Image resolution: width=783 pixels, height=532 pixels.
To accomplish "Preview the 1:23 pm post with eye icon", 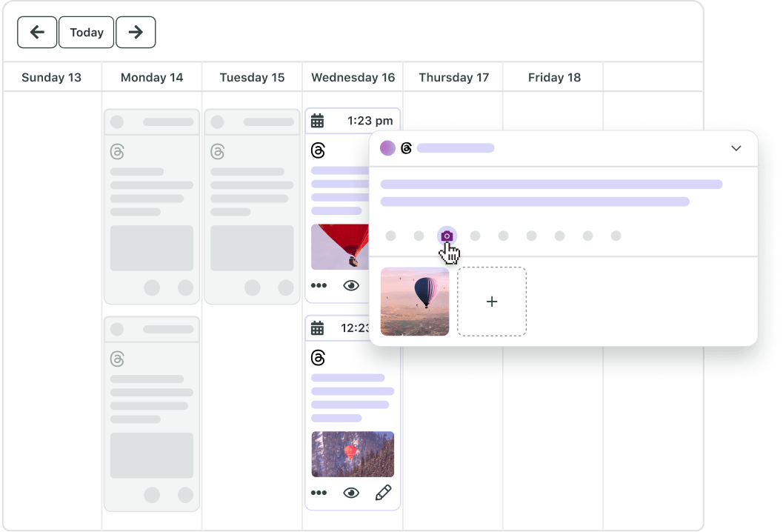I will 351,286.
